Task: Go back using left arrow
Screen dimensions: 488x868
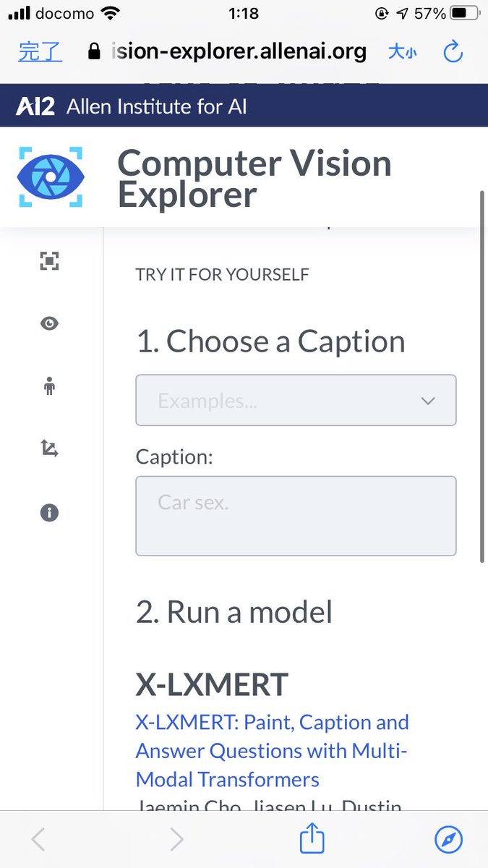Action: [39, 839]
